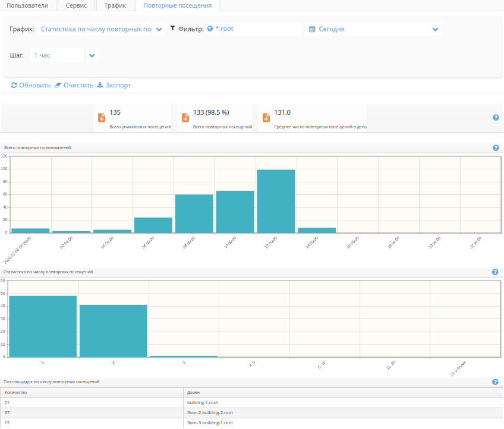
Task: Sort table by the 'Количество' column header
Action: coord(15,393)
